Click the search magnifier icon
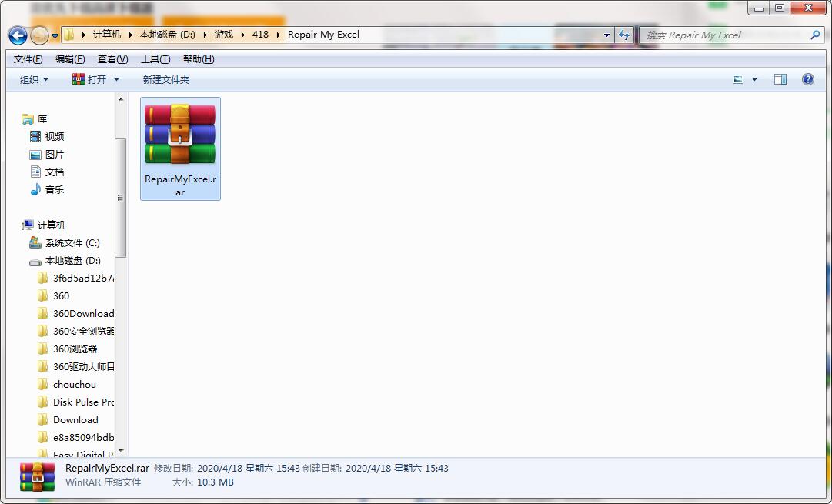The height and width of the screenshot is (504, 832). click(x=816, y=35)
